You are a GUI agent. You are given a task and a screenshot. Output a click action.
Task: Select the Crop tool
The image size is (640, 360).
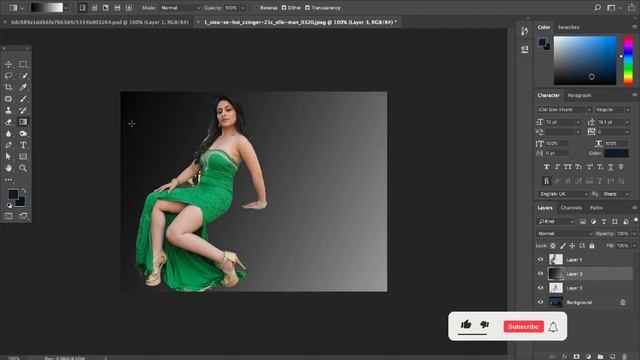click(x=8, y=87)
